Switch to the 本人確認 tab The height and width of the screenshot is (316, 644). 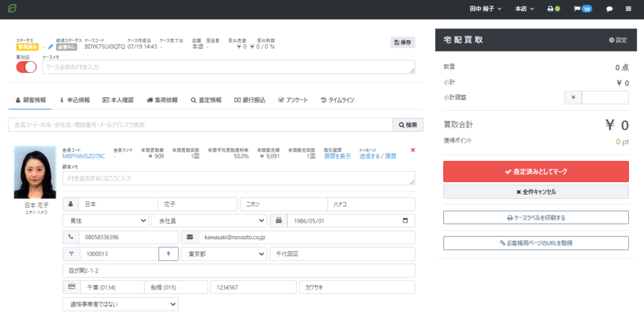(118, 100)
